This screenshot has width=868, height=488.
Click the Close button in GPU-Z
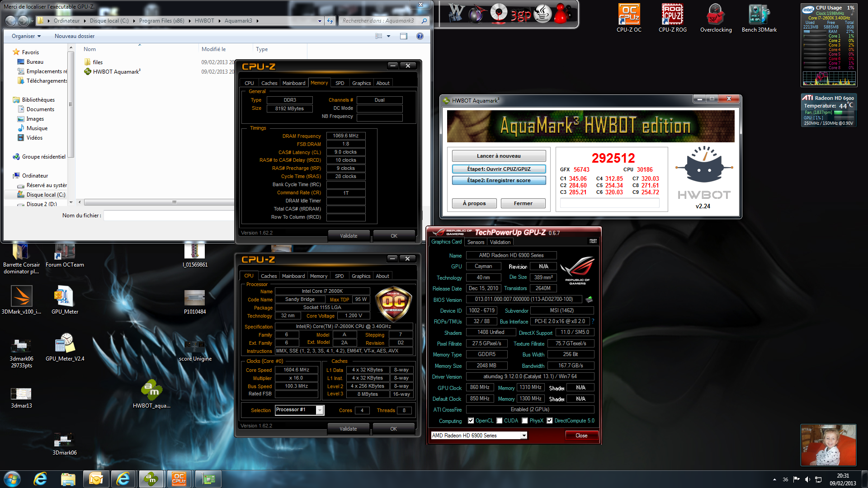pos(581,436)
